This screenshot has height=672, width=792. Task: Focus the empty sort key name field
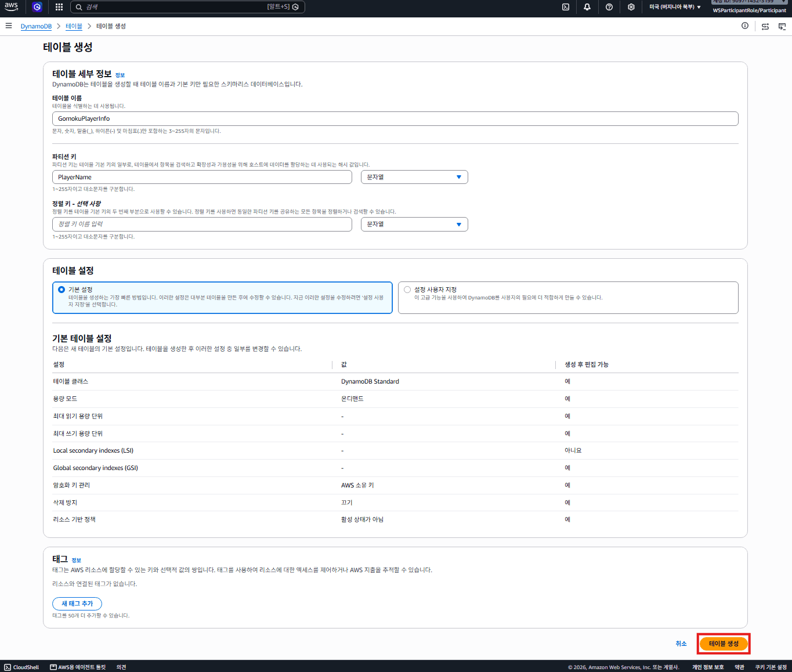tap(202, 225)
